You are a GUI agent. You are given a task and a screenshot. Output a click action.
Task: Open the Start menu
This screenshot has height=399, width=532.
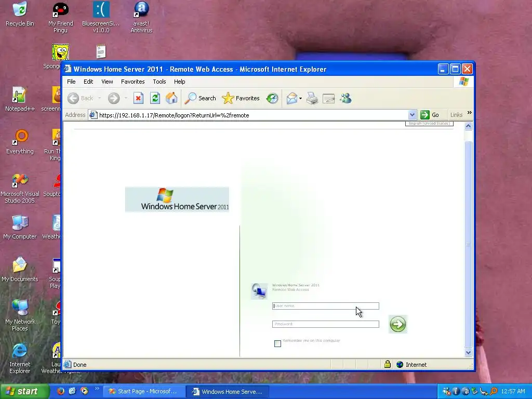pyautogui.click(x=24, y=392)
